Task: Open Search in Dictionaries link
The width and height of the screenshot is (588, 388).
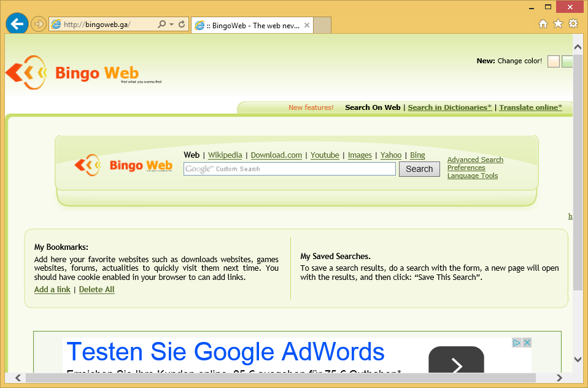Action: pos(450,107)
